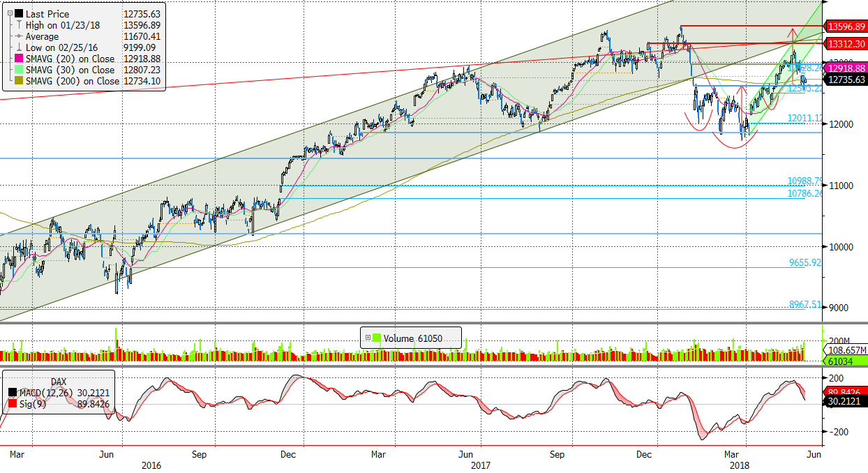Screen dimensions: 868x473
Task: Expand the Volume legend entry
Action: 368,338
